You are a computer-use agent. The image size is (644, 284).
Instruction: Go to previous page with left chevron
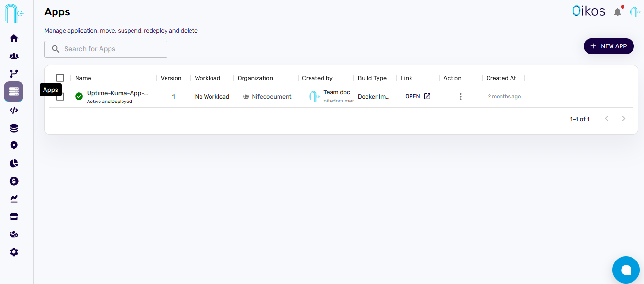tap(606, 118)
